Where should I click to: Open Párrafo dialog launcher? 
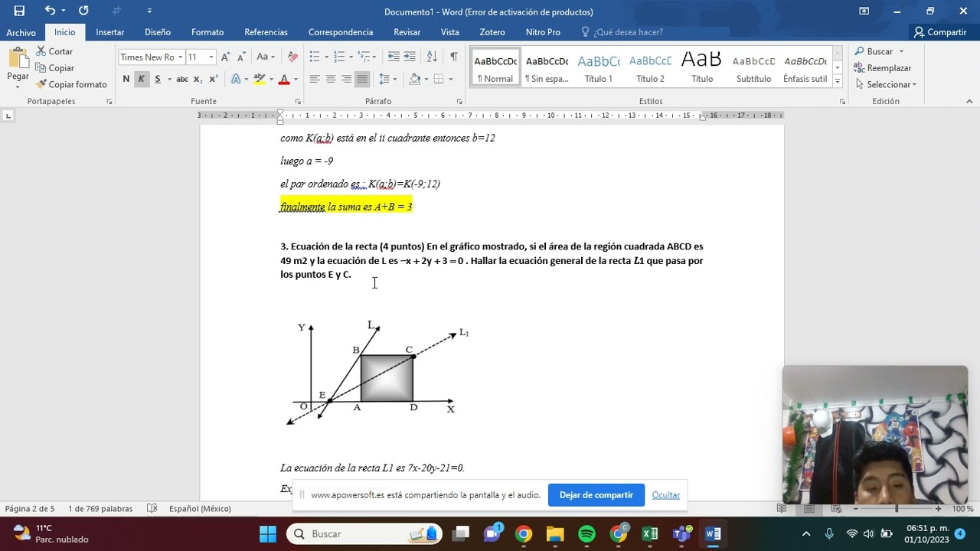(459, 101)
